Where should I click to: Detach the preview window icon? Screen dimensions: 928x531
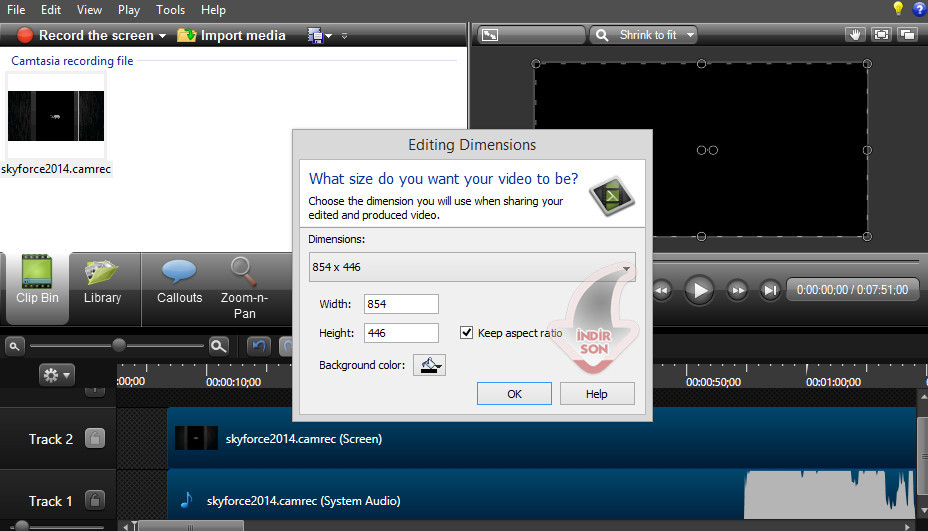point(908,34)
